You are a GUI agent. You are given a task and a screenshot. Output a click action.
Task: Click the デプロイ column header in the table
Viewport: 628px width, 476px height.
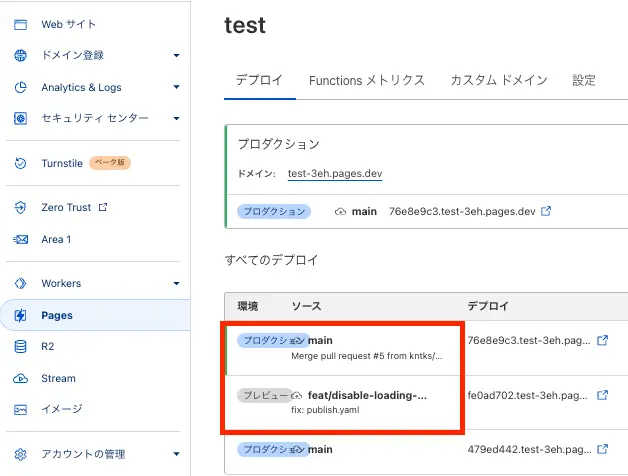tap(488, 307)
